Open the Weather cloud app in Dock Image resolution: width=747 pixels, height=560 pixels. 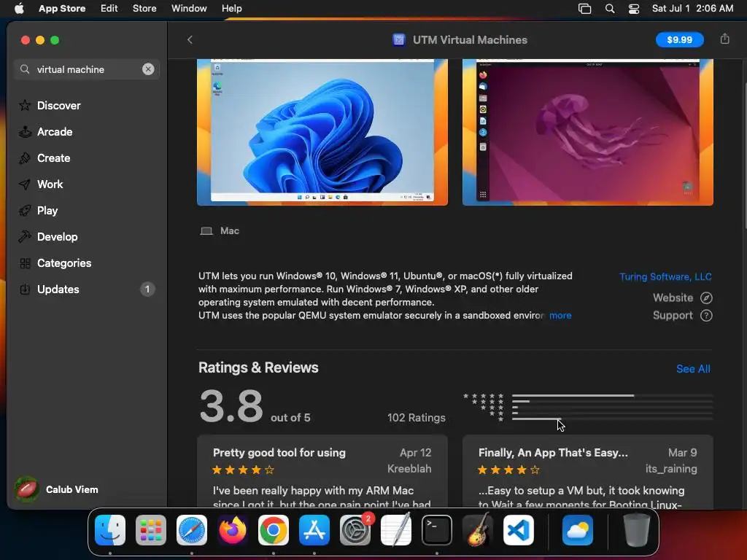click(578, 530)
